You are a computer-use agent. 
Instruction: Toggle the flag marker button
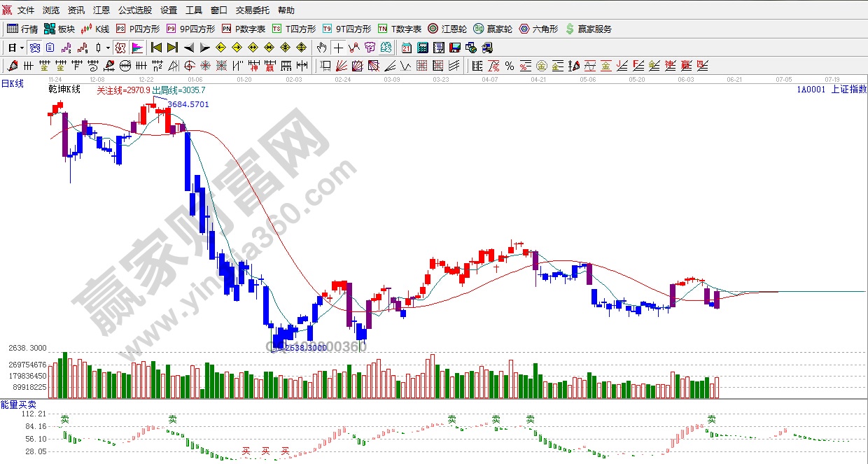(x=137, y=48)
